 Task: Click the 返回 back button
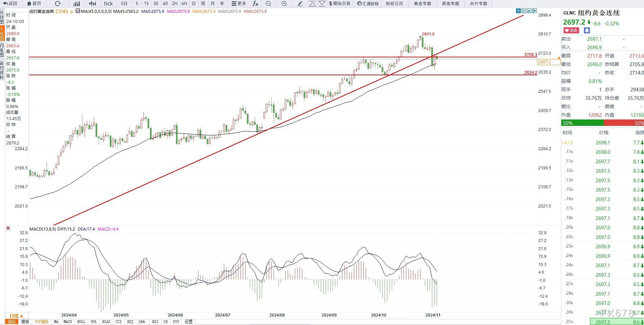point(10,4)
